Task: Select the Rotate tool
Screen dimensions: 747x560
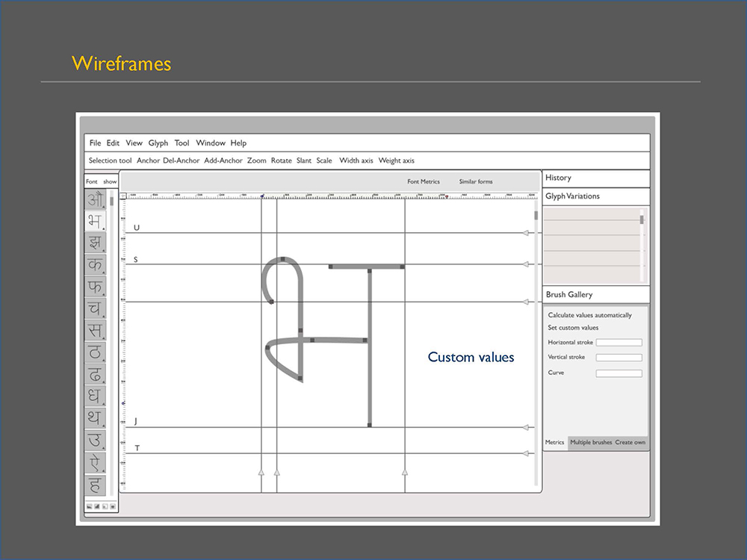Action: point(281,161)
